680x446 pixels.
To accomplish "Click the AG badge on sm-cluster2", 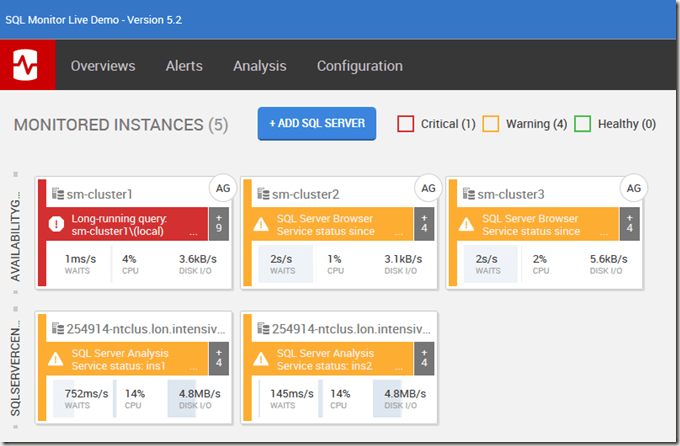I will [x=428, y=188].
